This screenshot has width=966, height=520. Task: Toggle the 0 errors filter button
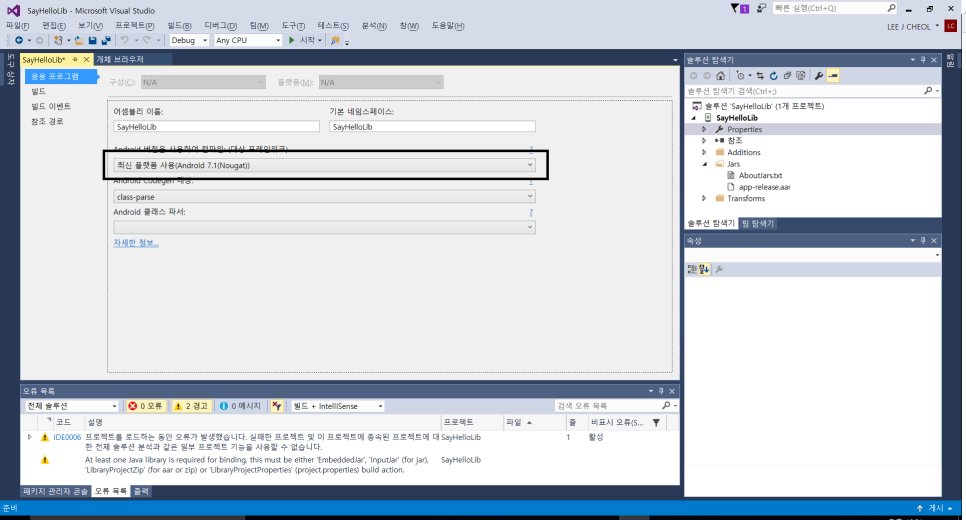145,406
